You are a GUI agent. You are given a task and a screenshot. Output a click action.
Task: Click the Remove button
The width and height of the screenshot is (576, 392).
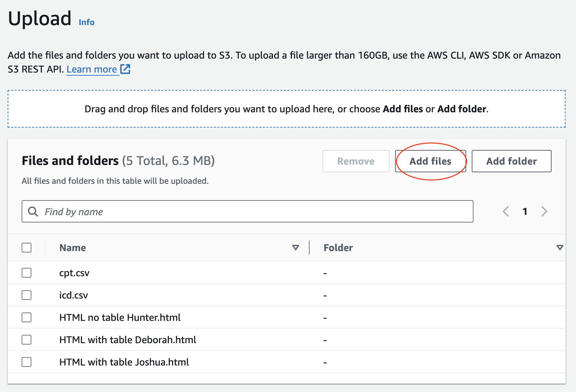click(x=356, y=161)
